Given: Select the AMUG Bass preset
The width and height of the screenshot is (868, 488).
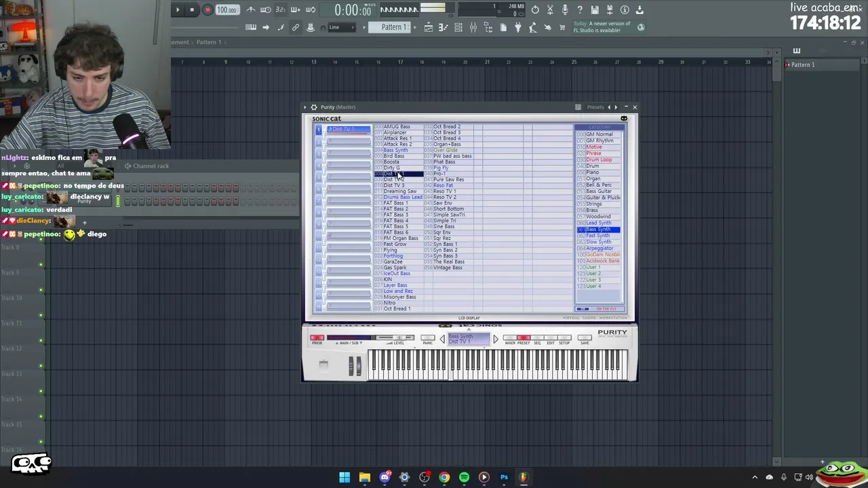Looking at the screenshot, I should [397, 127].
